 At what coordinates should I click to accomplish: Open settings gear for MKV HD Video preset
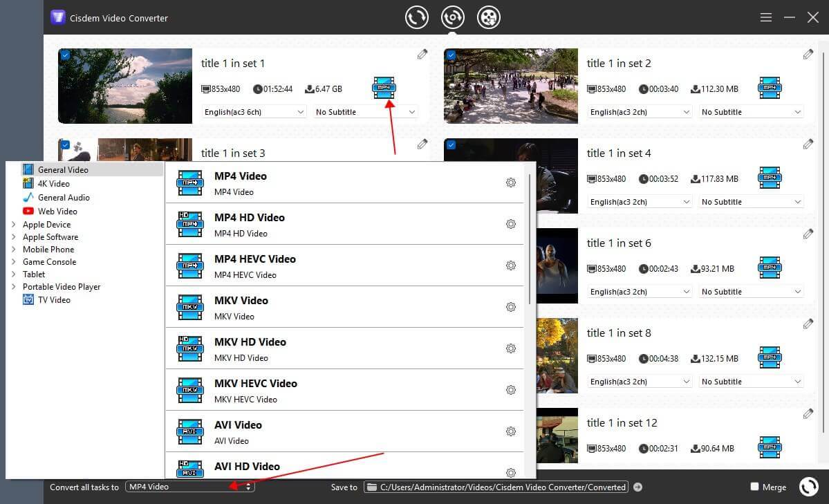pos(511,348)
